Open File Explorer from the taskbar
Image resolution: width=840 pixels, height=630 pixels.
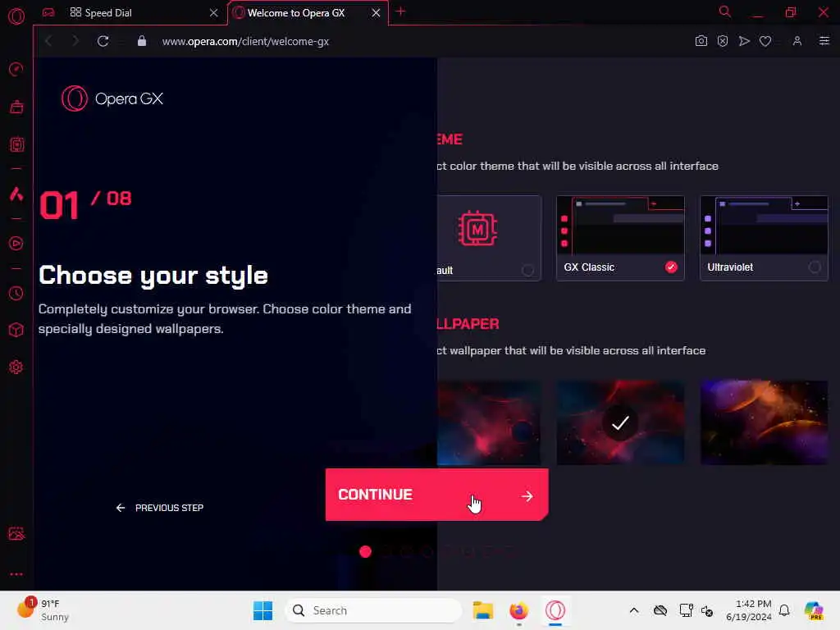click(x=482, y=610)
